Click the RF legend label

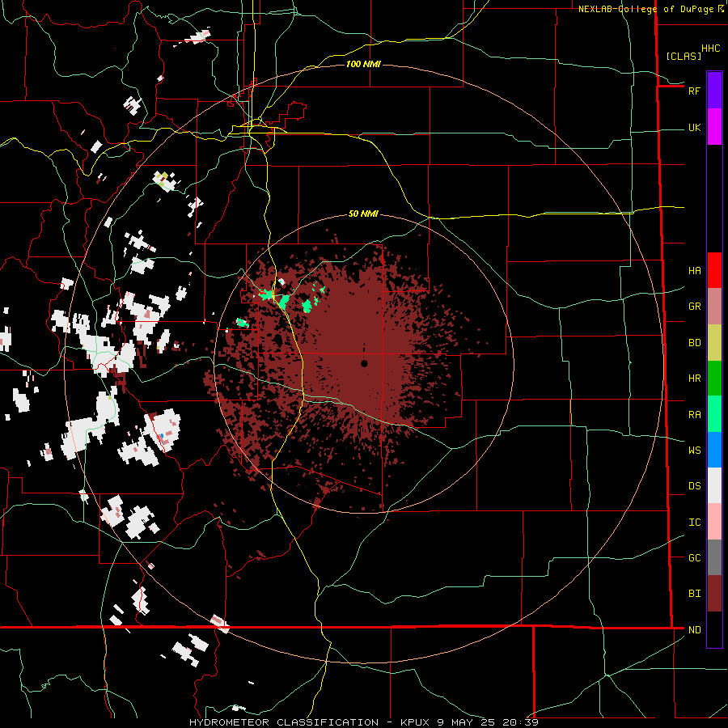tap(694, 91)
